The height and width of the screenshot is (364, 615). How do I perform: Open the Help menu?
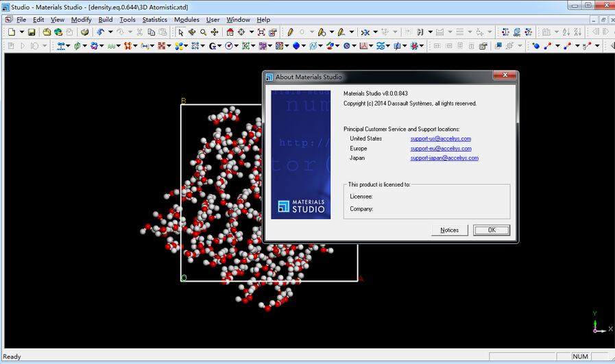pos(263,20)
